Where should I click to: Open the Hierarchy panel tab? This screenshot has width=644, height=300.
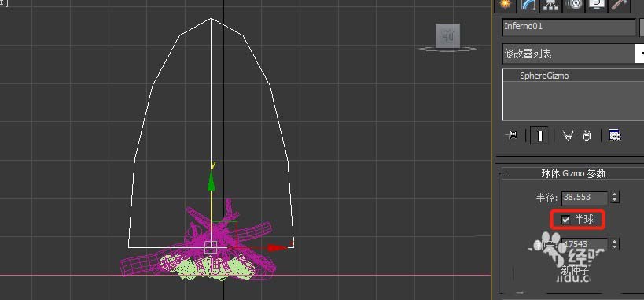click(550, 4)
